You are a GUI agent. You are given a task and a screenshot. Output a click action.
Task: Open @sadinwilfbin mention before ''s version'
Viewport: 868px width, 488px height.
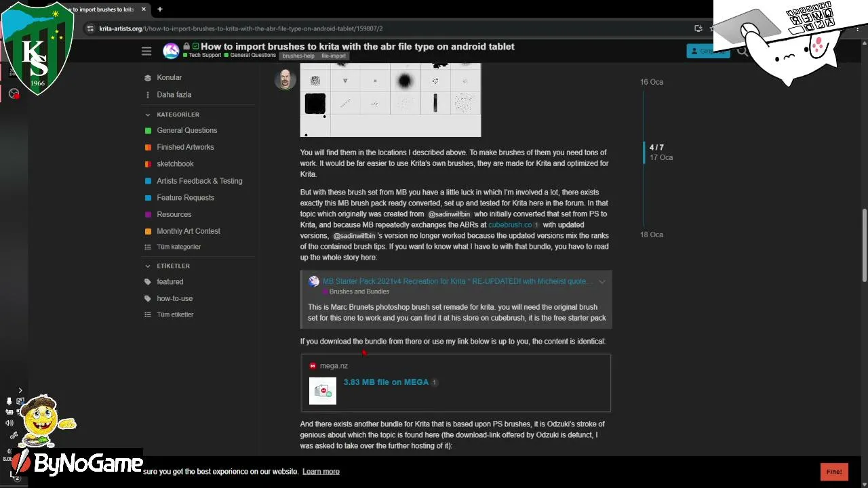point(354,236)
